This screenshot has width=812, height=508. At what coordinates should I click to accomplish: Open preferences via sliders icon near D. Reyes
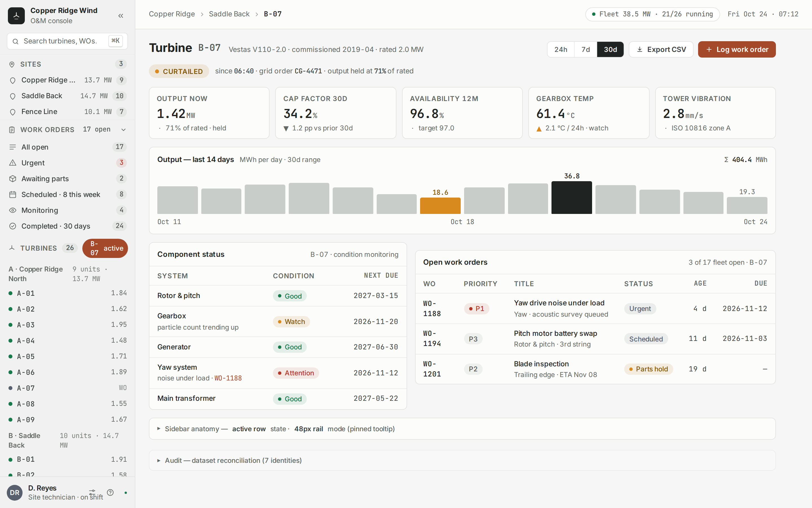[92, 492]
